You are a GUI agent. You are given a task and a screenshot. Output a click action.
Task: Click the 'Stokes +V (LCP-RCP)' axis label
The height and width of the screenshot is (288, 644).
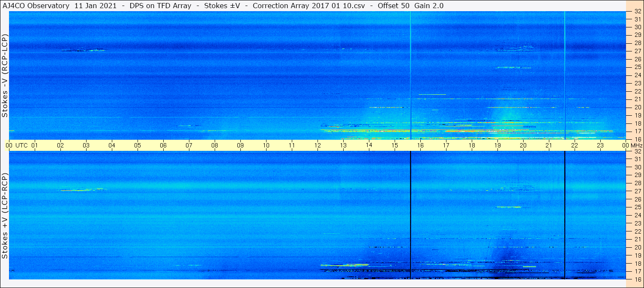click(5, 216)
